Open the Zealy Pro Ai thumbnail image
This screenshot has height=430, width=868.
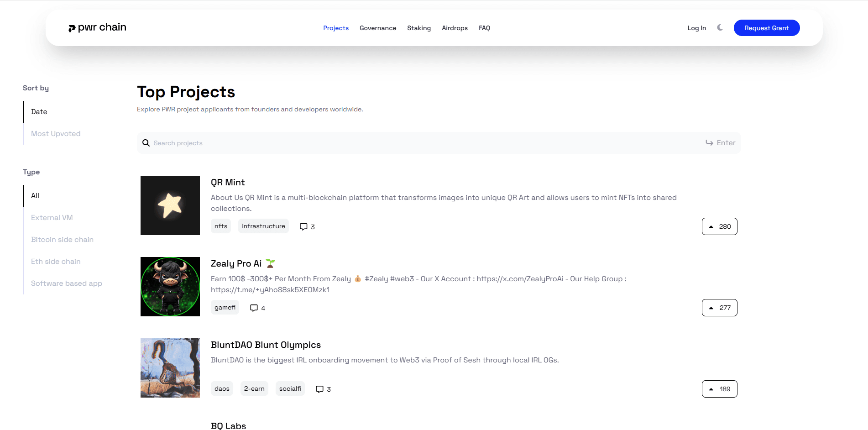[x=170, y=286]
